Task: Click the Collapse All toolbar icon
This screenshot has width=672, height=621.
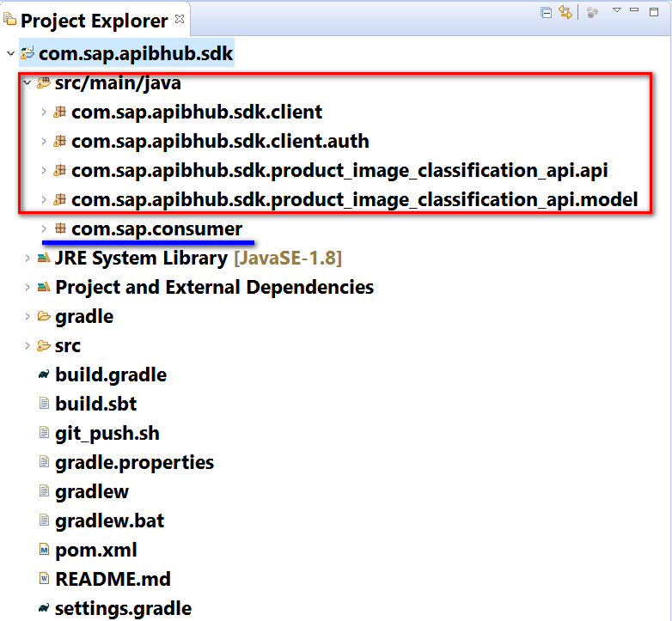Action: pos(546,12)
